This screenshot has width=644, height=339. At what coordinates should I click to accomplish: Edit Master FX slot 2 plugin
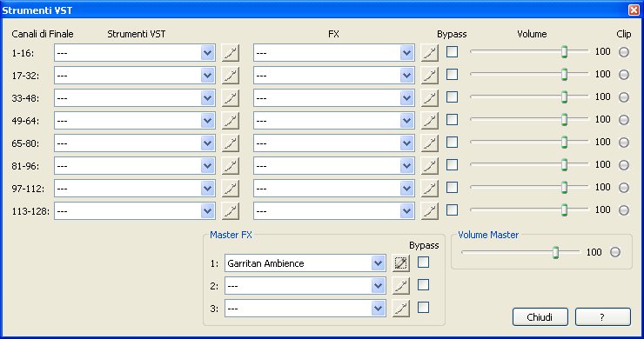pyautogui.click(x=401, y=286)
